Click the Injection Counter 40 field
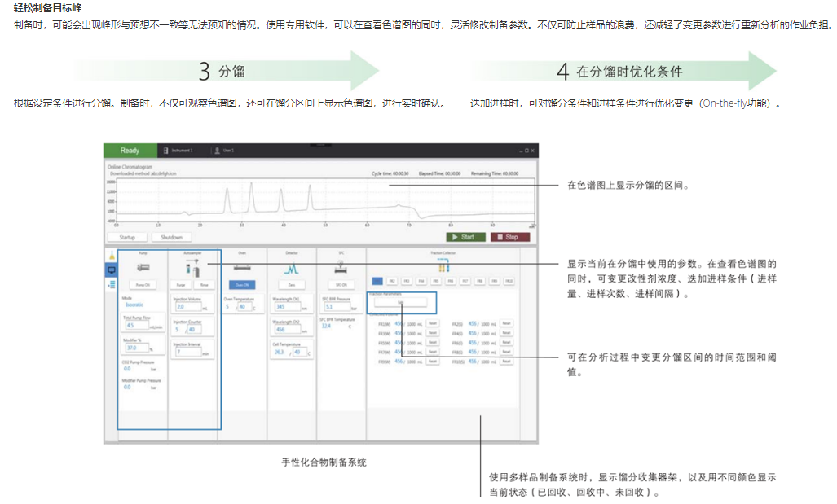837x504 pixels. point(192,330)
